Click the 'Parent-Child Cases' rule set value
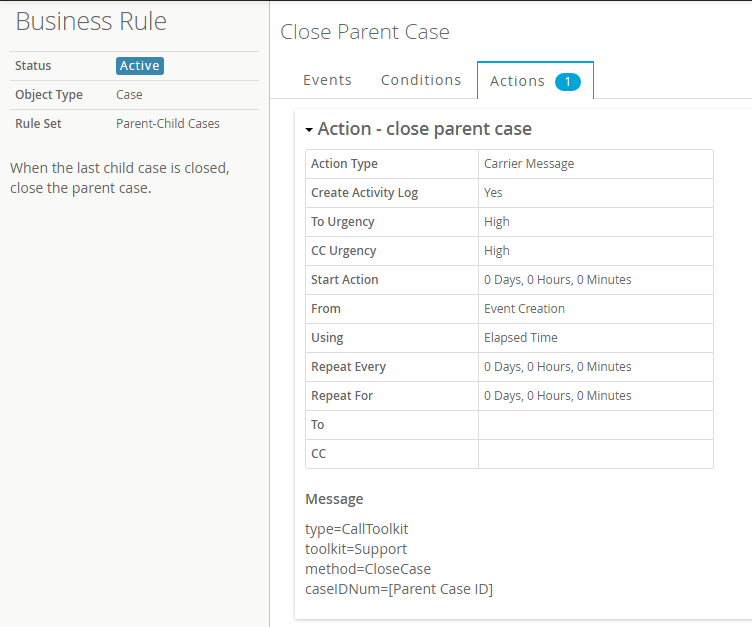This screenshot has height=627, width=752. pos(168,124)
